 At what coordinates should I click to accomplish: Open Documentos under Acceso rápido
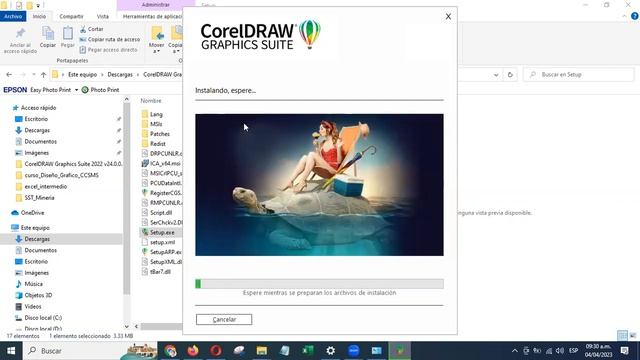coord(40,142)
